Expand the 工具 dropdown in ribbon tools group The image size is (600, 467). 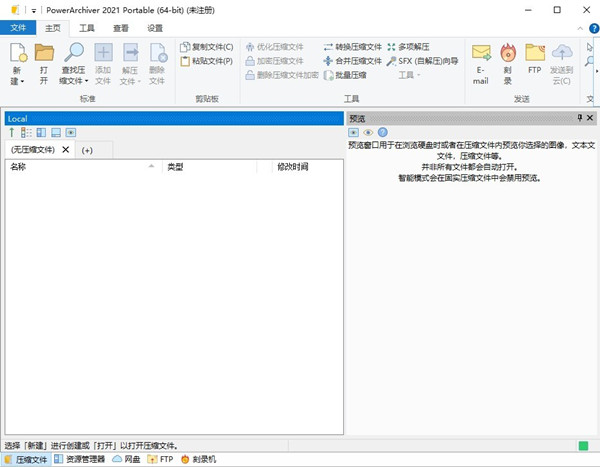[417, 75]
